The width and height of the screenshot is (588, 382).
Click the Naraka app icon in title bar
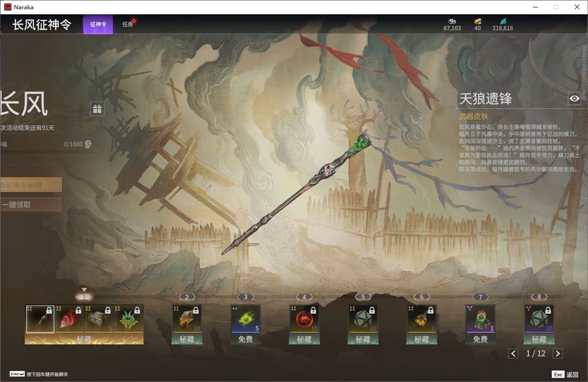point(8,7)
